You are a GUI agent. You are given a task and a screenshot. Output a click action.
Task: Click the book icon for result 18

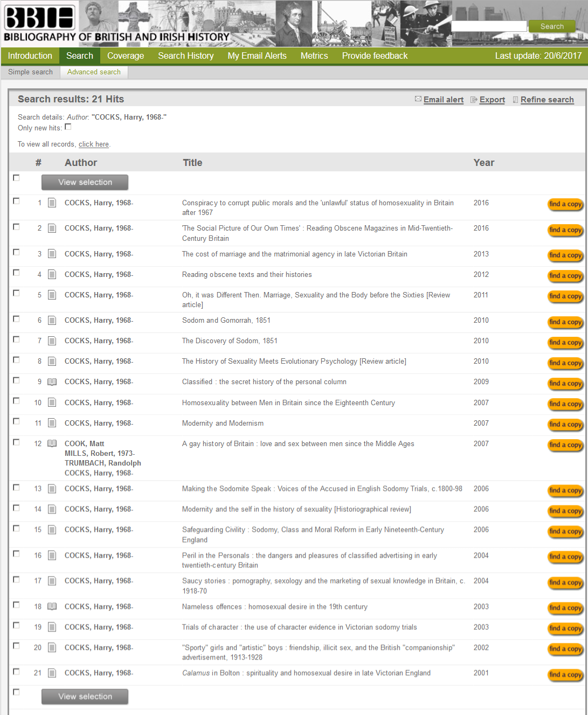(52, 607)
